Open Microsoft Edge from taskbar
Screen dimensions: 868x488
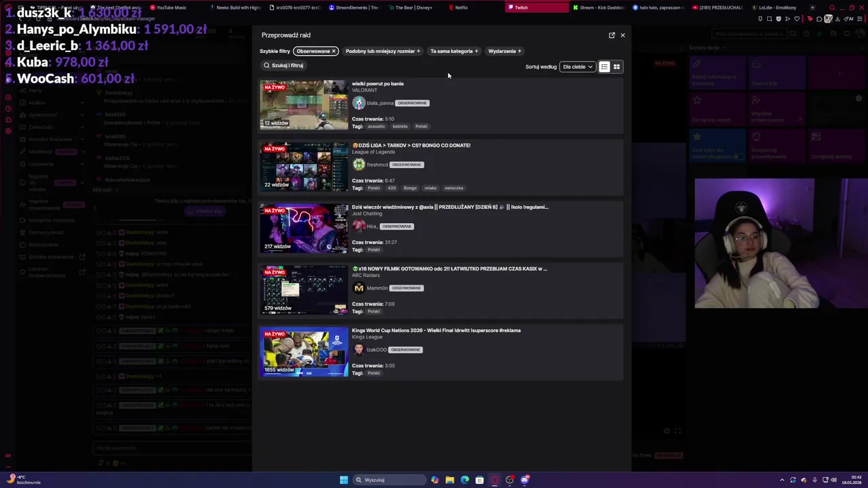465,480
